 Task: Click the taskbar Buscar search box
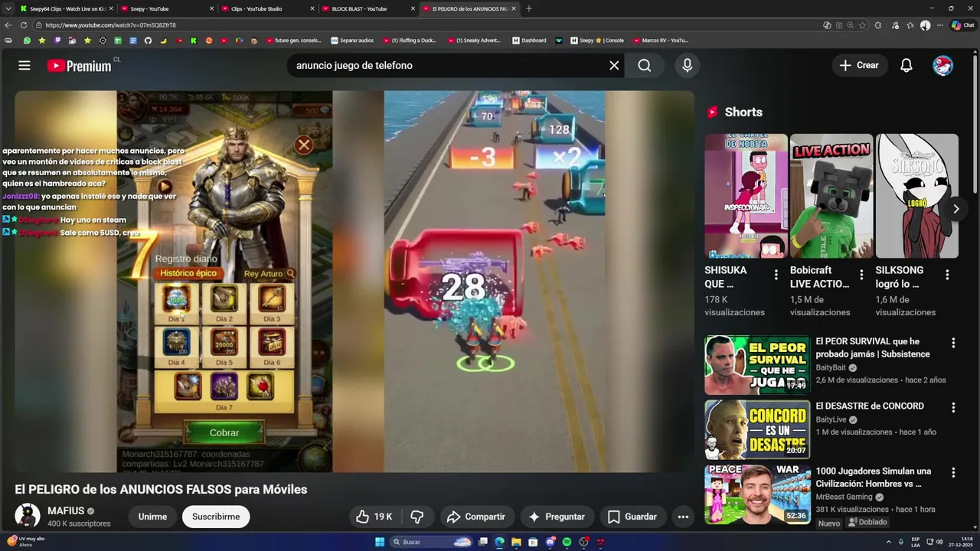click(x=432, y=542)
